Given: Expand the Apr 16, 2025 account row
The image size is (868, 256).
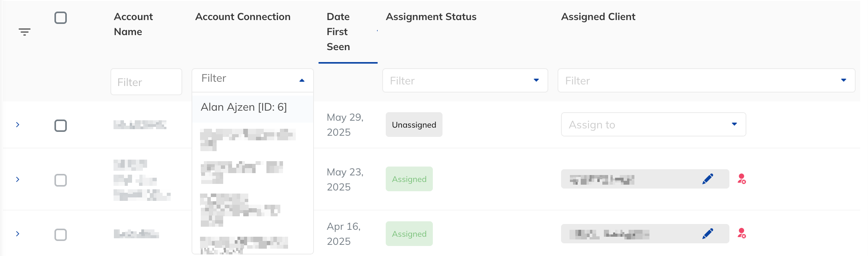Looking at the screenshot, I should pos(18,234).
